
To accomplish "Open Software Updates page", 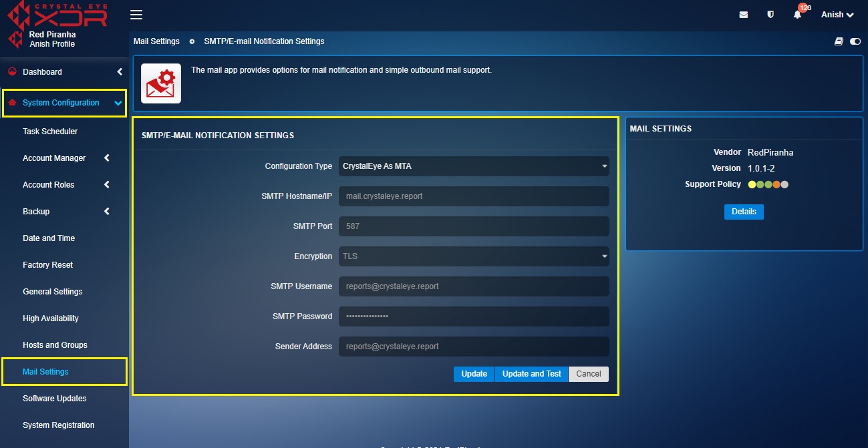I will [x=55, y=399].
